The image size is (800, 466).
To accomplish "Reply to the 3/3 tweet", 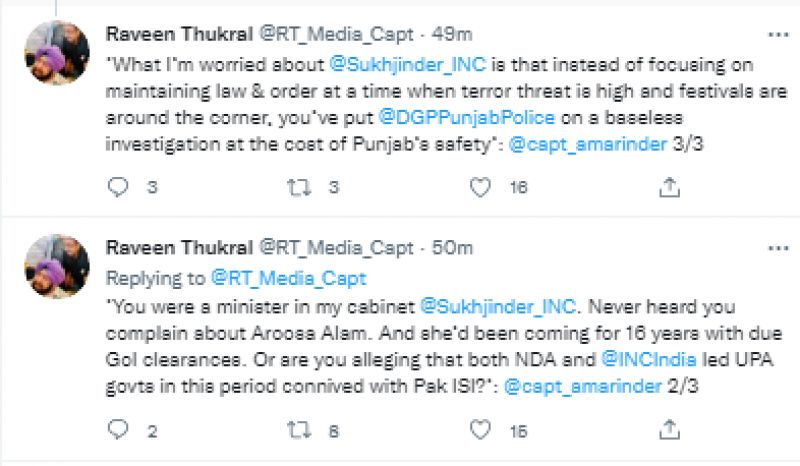I will [119, 187].
